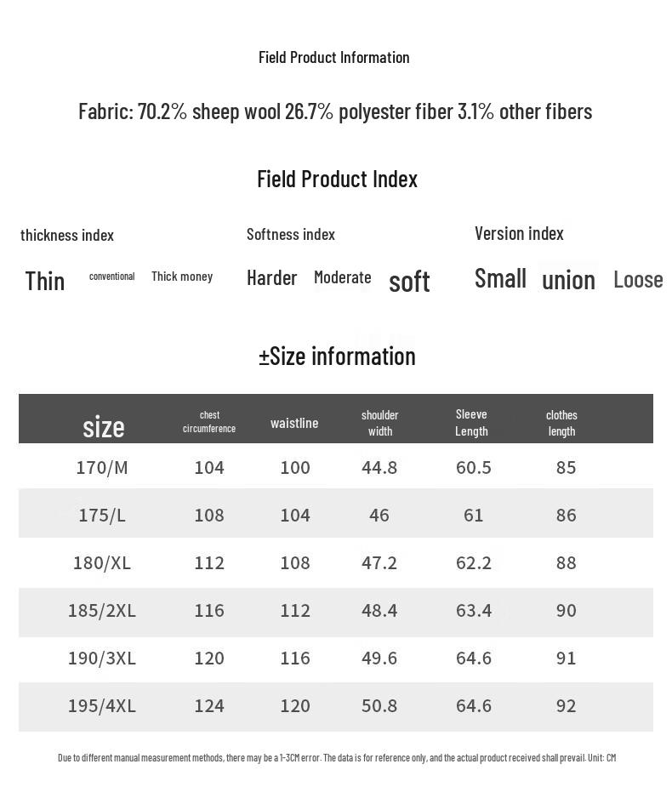Click the '±Size information' heading
672x804 pixels.
coord(337,356)
